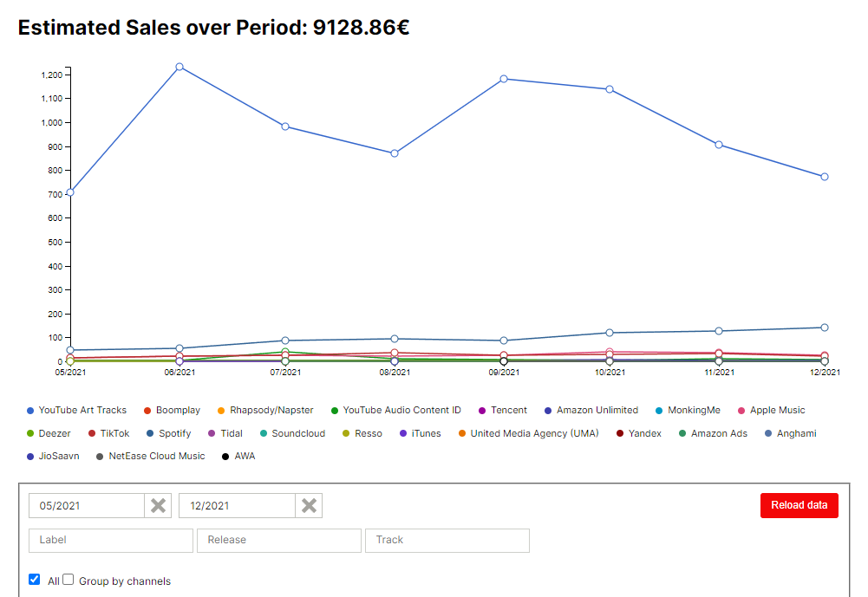The height and width of the screenshot is (597, 868).
Task: Click the top line's peak point at 06/2021
Action: click(179, 67)
